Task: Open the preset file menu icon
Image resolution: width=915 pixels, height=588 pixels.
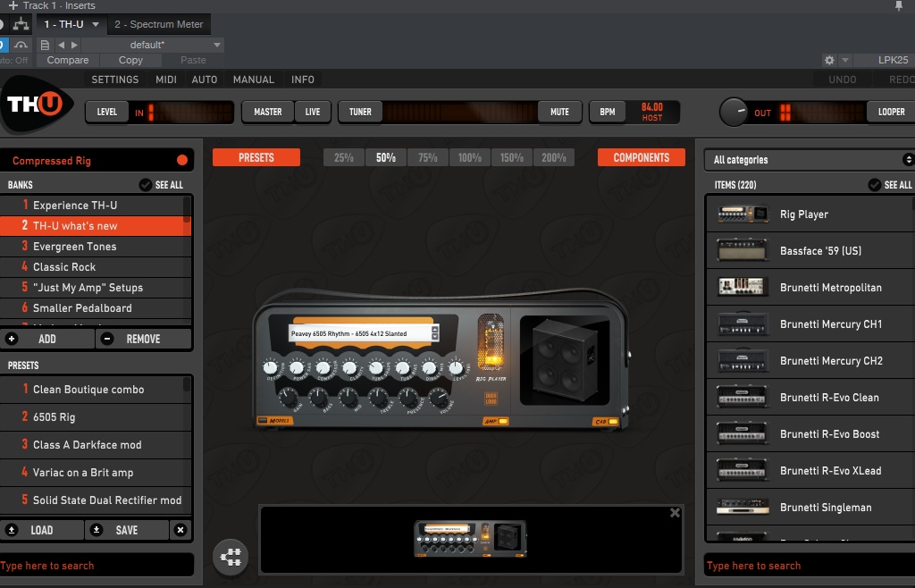Action: click(x=45, y=45)
